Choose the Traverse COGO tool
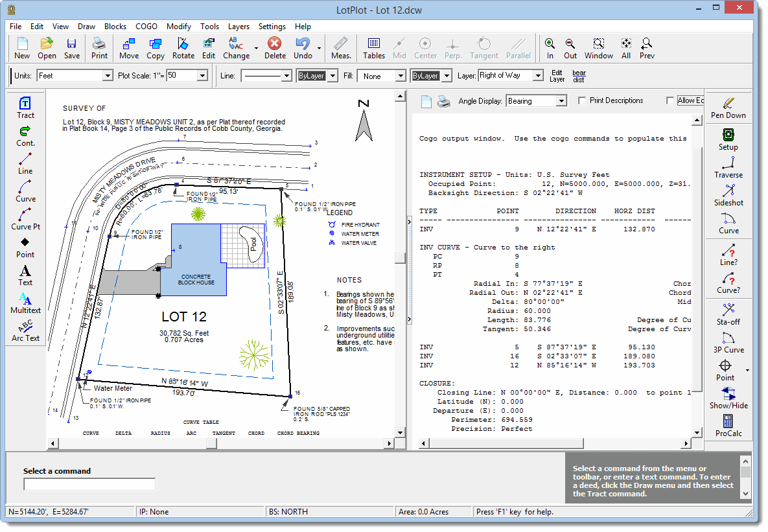Screen dimensions: 768x532 pyautogui.click(x=728, y=167)
